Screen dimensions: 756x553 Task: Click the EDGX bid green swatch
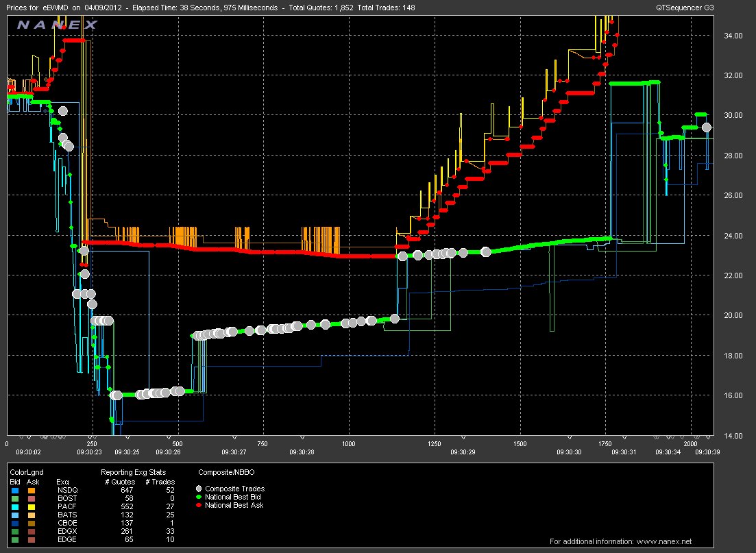pos(14,531)
